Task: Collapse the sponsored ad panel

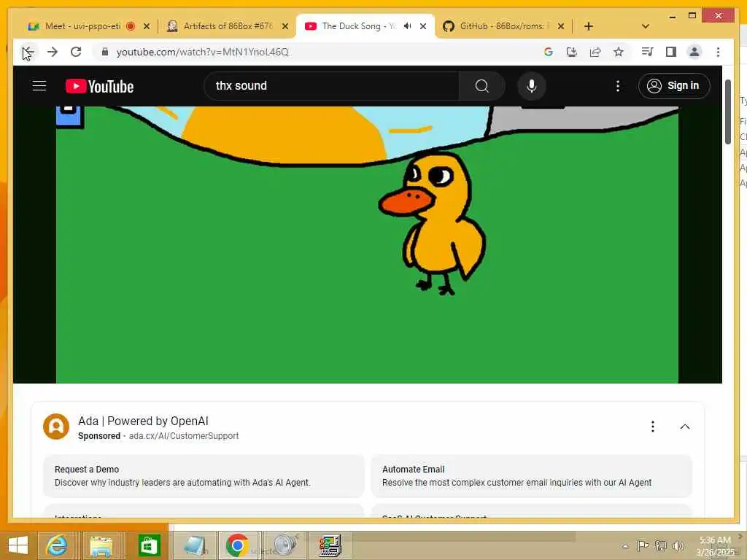Action: tap(684, 426)
